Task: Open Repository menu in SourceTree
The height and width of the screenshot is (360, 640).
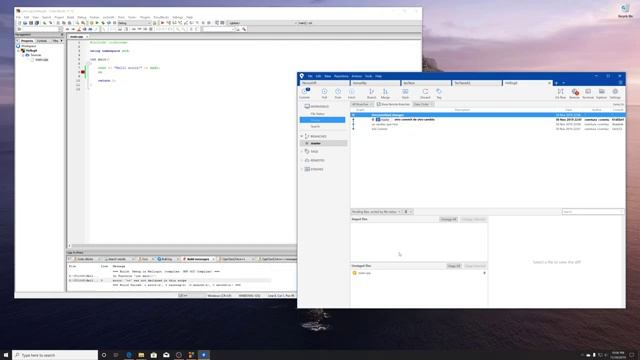Action: tap(341, 76)
